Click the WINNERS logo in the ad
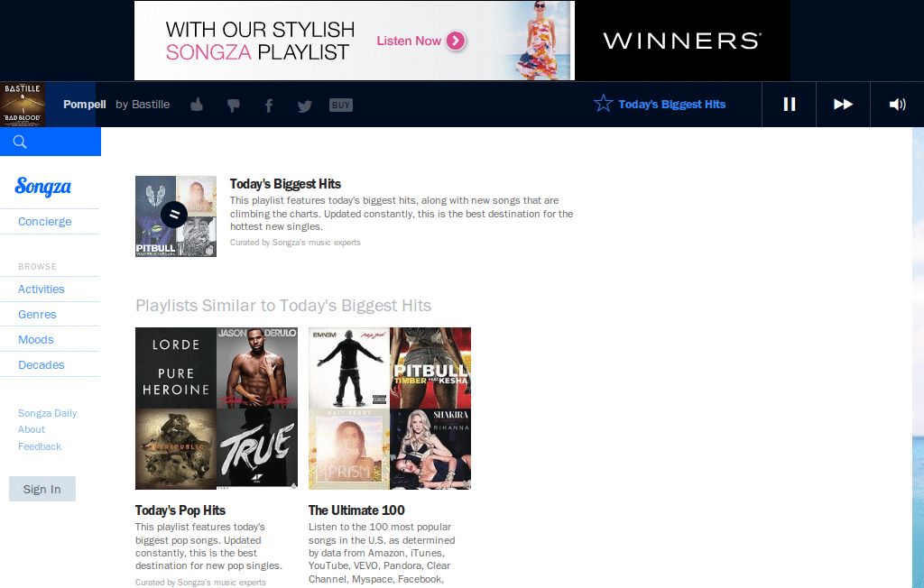This screenshot has width=924, height=588. point(682,41)
